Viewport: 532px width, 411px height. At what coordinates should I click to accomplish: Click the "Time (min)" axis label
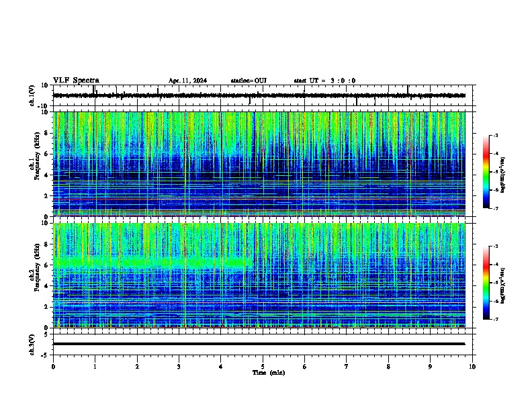coord(269,373)
